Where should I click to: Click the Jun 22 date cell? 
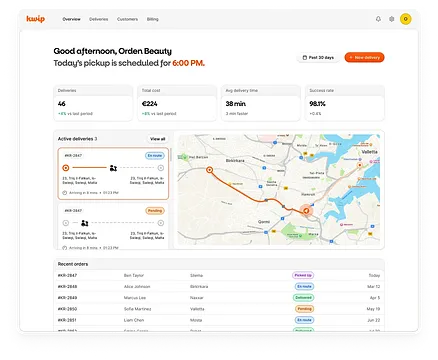[x=373, y=320]
